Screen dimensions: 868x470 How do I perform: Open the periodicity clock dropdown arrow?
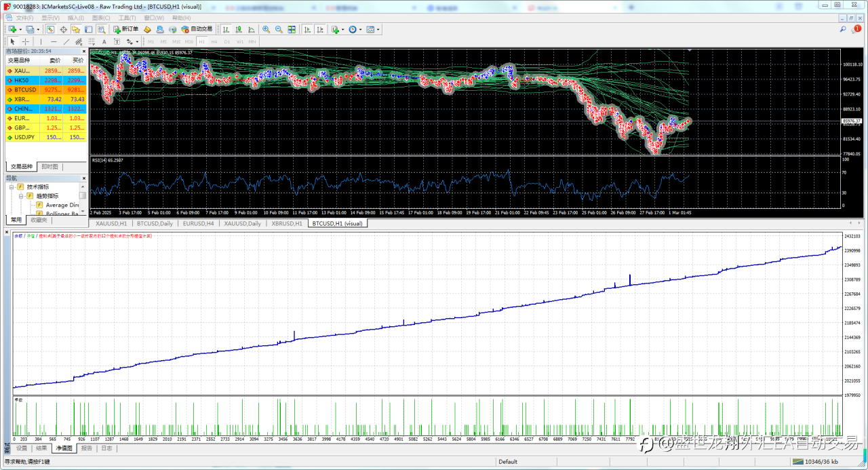tap(360, 30)
